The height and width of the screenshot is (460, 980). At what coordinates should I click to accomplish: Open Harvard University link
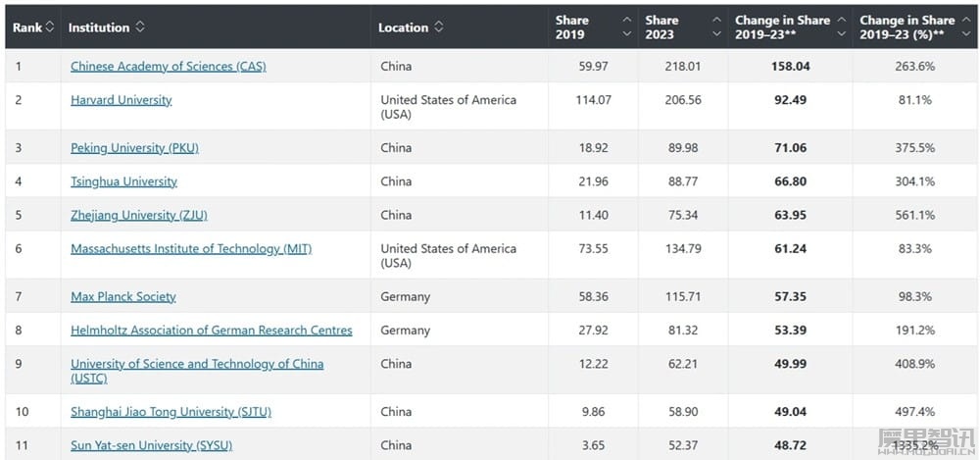click(x=122, y=100)
